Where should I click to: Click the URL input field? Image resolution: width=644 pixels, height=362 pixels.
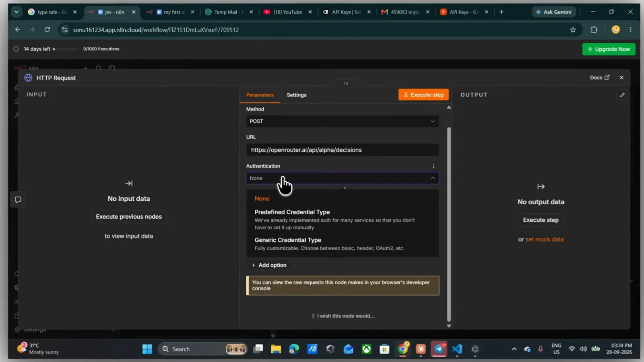point(343,150)
